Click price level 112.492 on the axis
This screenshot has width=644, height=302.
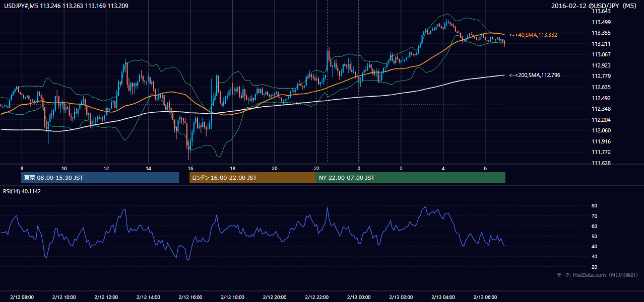point(601,98)
